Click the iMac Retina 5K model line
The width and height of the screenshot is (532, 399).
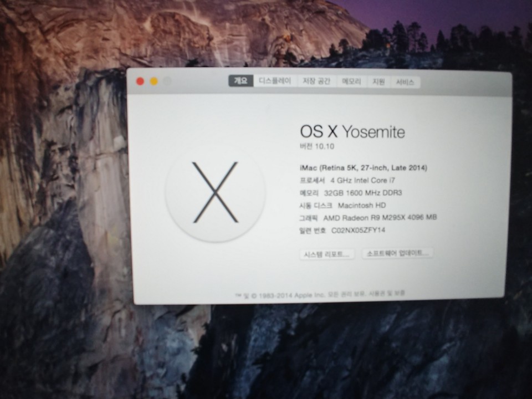point(362,167)
